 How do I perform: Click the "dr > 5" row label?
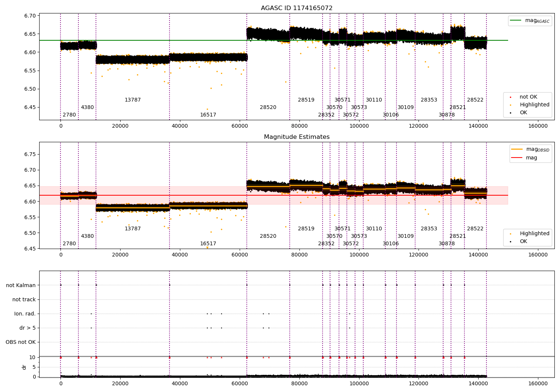[28, 328]
